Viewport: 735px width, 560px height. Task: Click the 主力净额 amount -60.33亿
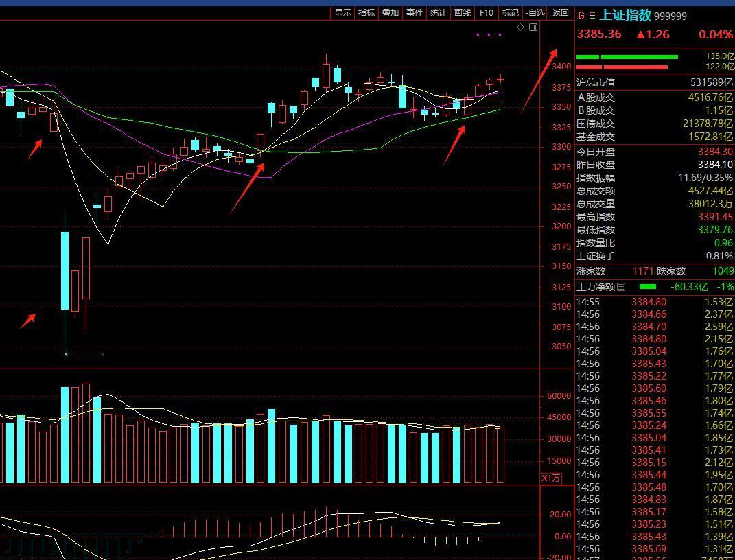coord(689,287)
